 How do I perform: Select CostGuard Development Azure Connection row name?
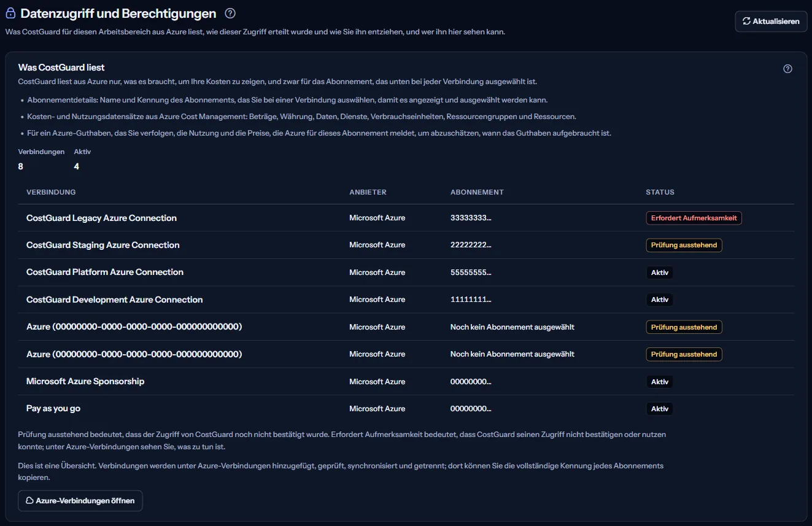click(x=114, y=300)
